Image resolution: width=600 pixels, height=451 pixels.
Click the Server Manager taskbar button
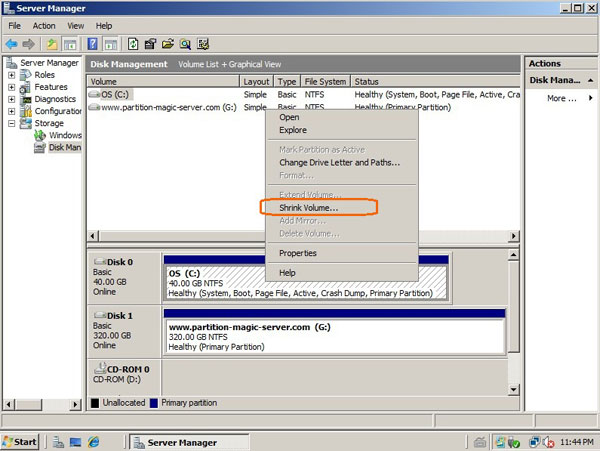189,443
